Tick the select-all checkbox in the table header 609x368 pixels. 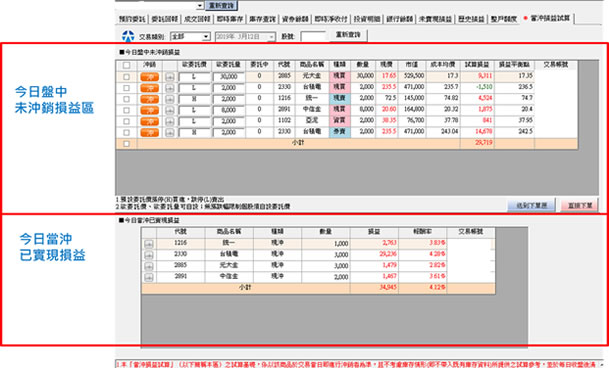126,65
